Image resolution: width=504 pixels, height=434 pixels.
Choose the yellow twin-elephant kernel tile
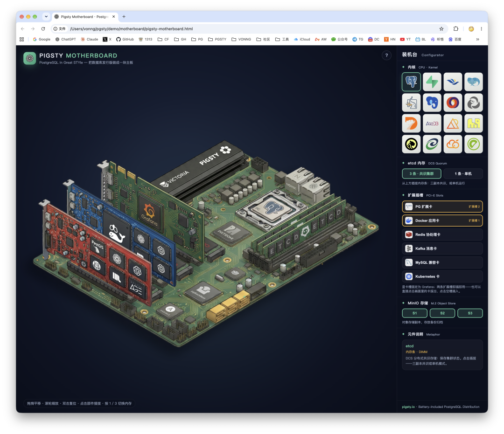pyautogui.click(x=474, y=123)
